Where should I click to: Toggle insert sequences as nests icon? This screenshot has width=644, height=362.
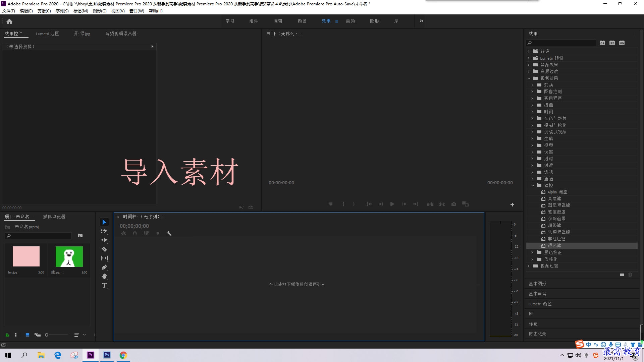(x=123, y=233)
